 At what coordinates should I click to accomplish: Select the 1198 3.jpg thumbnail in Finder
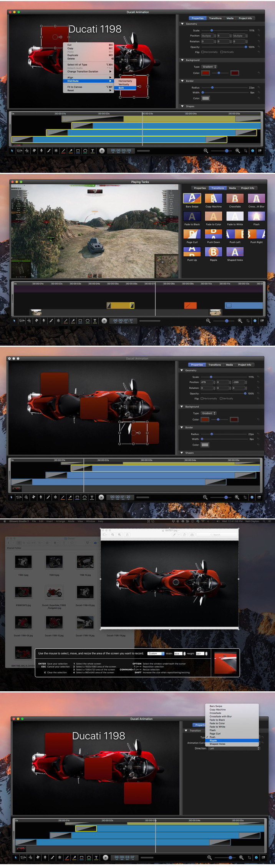(23, 562)
